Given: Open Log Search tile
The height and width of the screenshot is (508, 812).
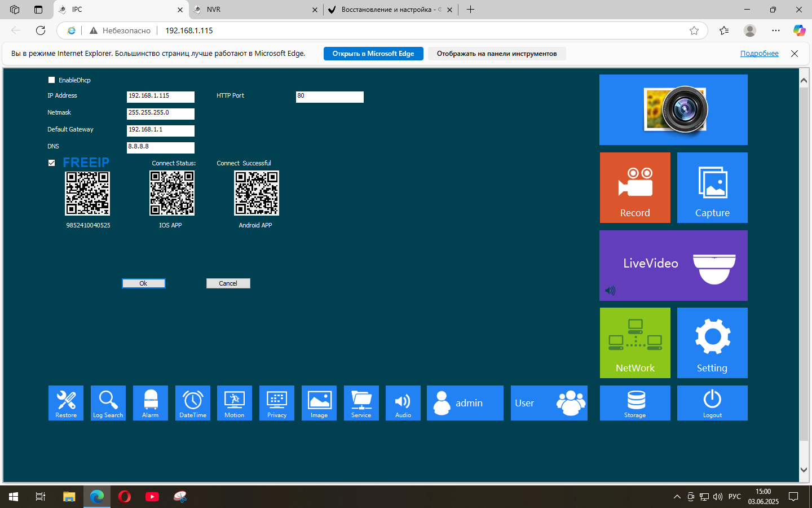Looking at the screenshot, I should [x=108, y=402].
